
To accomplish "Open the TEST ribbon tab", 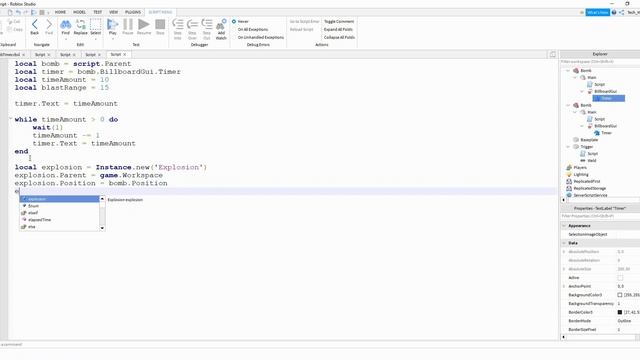I will tap(98, 12).
